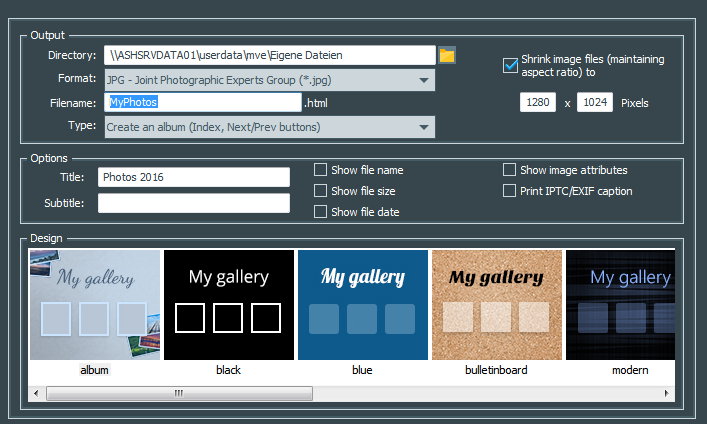Image resolution: width=707 pixels, height=424 pixels.
Task: Tick the Show file size checkbox
Action: (x=321, y=191)
